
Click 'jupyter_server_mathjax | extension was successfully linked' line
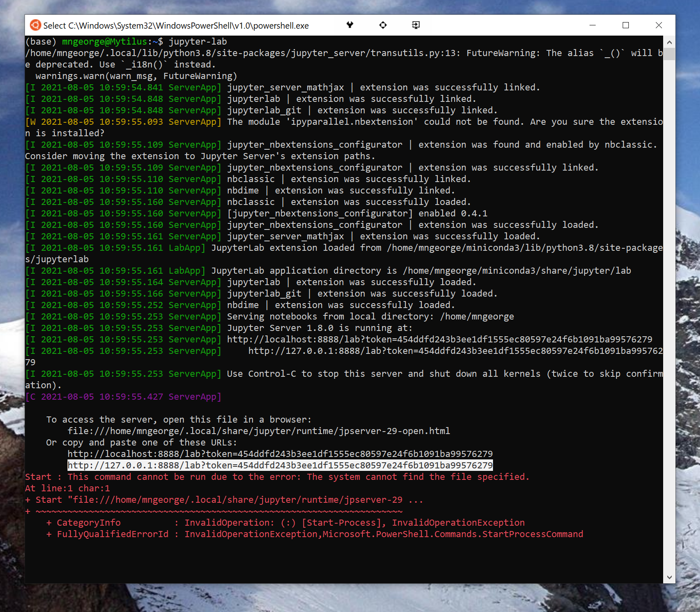point(283,87)
